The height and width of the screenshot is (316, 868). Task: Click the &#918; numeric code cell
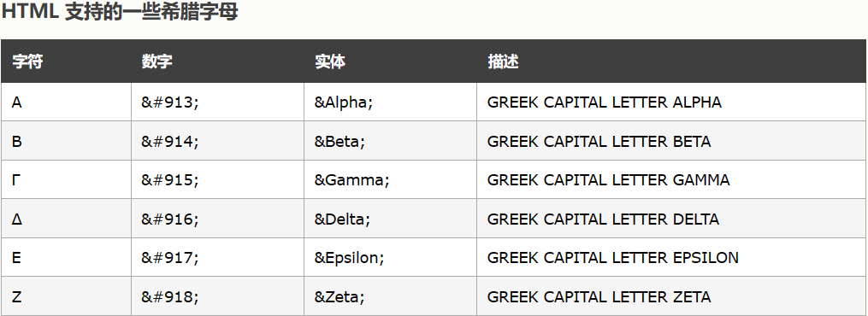(x=217, y=296)
